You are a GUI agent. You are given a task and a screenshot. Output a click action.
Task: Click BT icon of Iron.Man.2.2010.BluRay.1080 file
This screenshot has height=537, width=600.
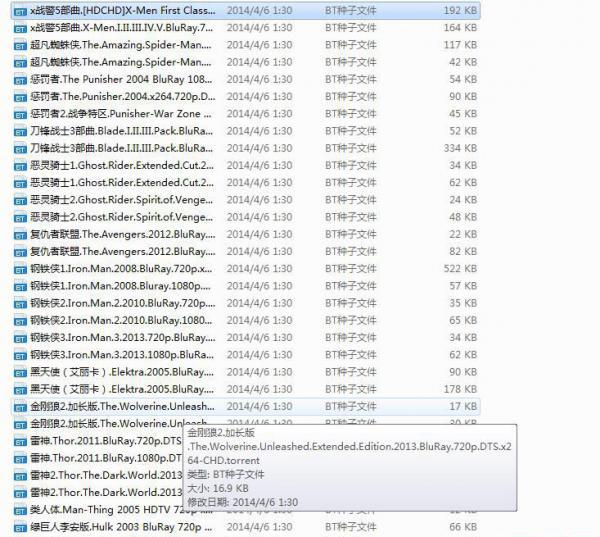20,322
